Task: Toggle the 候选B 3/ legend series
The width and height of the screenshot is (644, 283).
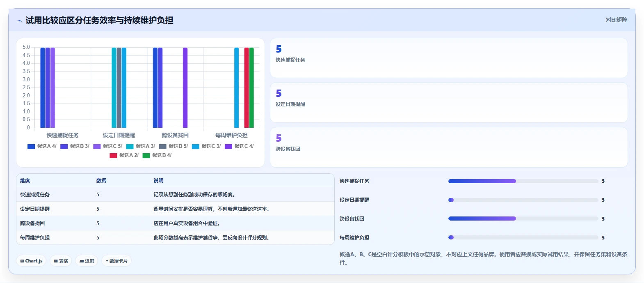Action: click(75, 146)
